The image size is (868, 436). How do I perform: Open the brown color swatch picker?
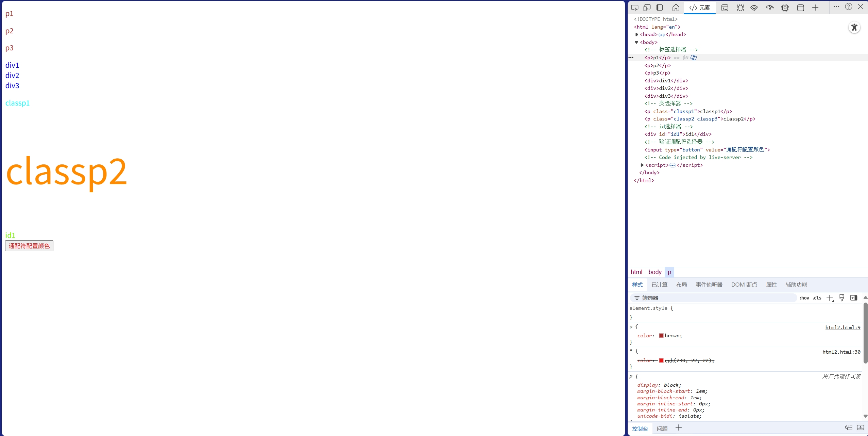click(x=661, y=336)
